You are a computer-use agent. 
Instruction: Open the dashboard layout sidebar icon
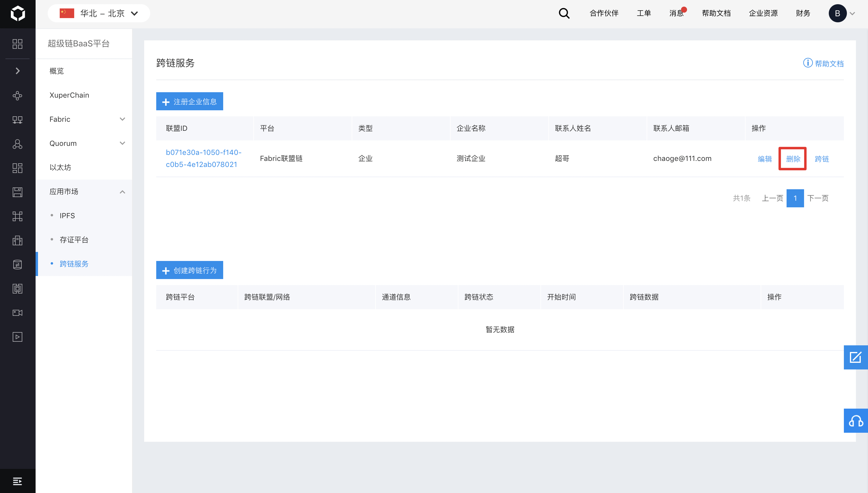[x=17, y=168]
